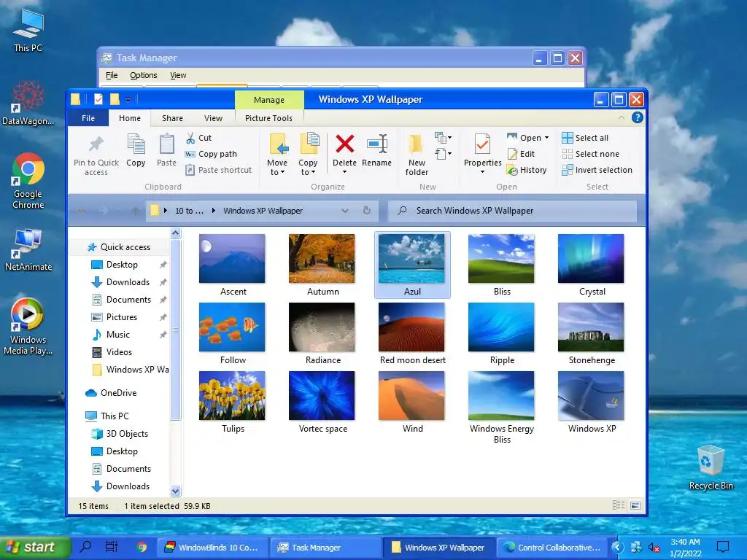Click Pin to Quick access icon
747x560 pixels.
(96, 155)
